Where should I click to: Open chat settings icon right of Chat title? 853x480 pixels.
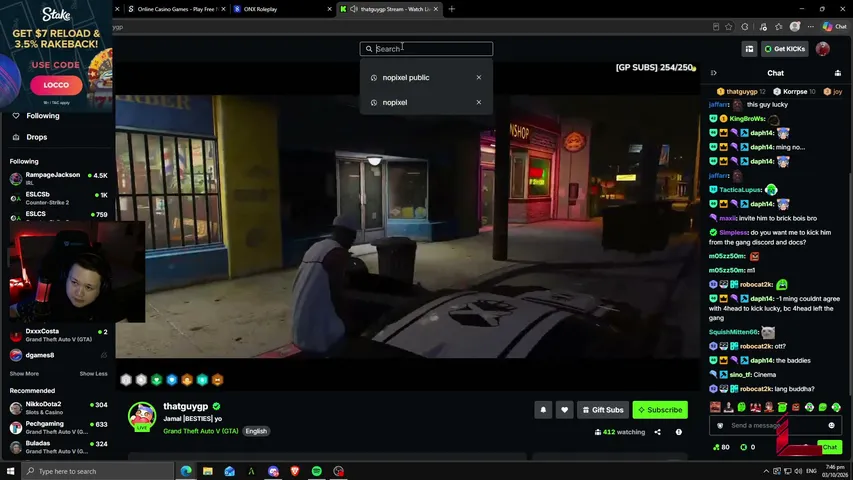pos(838,73)
